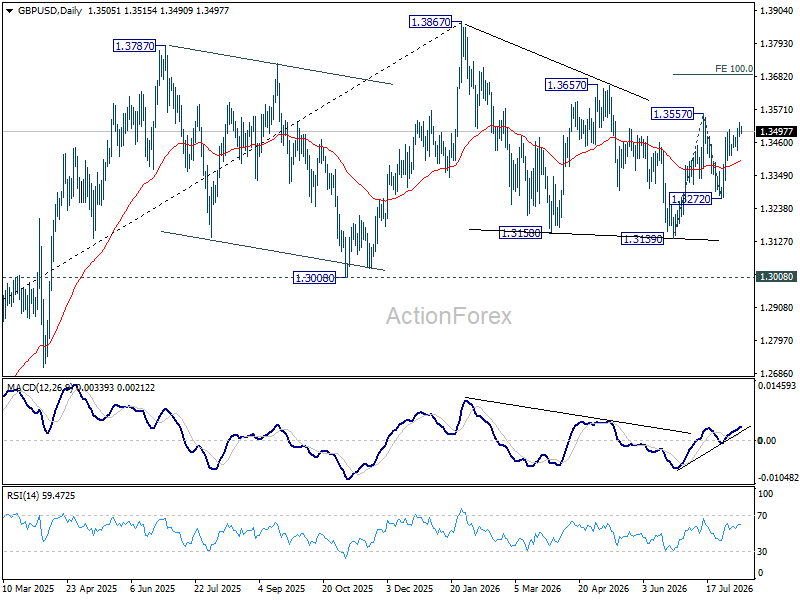Click the FE 100.0 projection line label
The height and width of the screenshot is (600, 800).
point(734,69)
